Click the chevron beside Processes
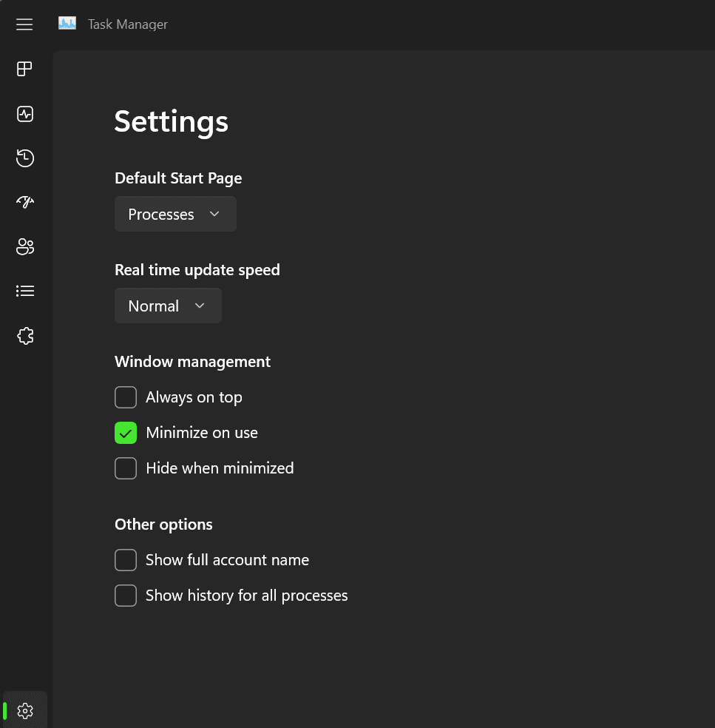 (x=214, y=214)
